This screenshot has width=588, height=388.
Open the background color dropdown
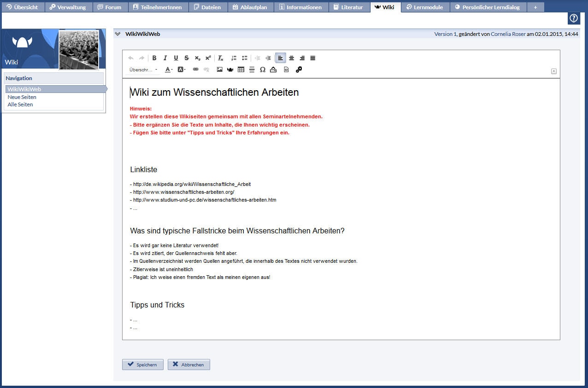coord(182,69)
